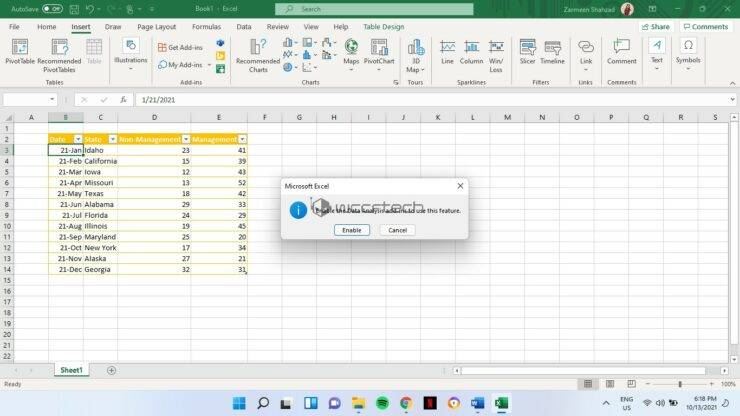Collapse the ribbon with the chevron
Screen dimensions: 740x416
click(732, 83)
